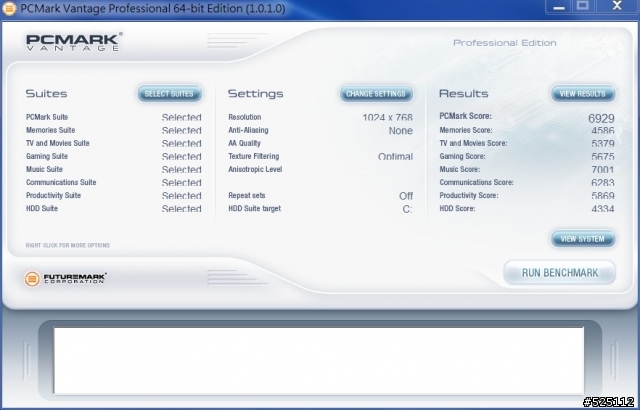Click the HDD Suite target label

point(254,208)
